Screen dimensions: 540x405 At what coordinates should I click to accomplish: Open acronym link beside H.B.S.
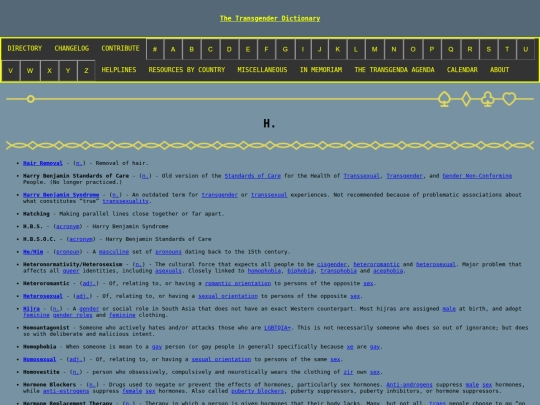[x=68, y=227]
